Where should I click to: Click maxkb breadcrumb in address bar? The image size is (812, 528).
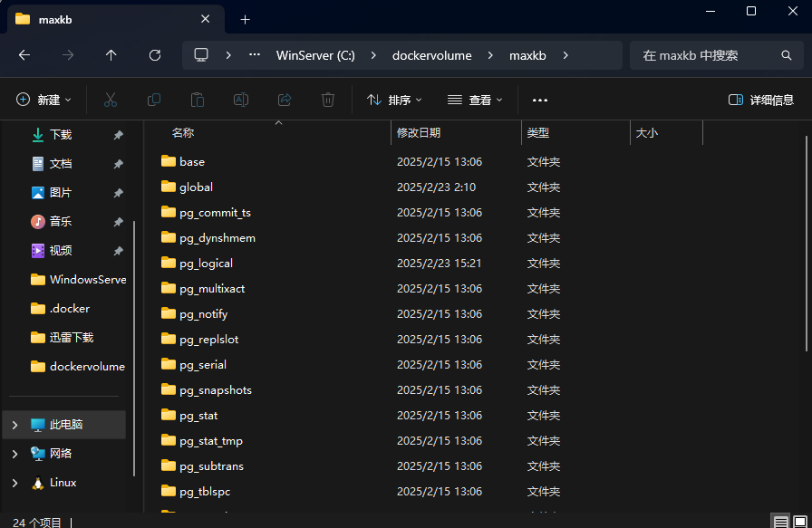(x=527, y=55)
